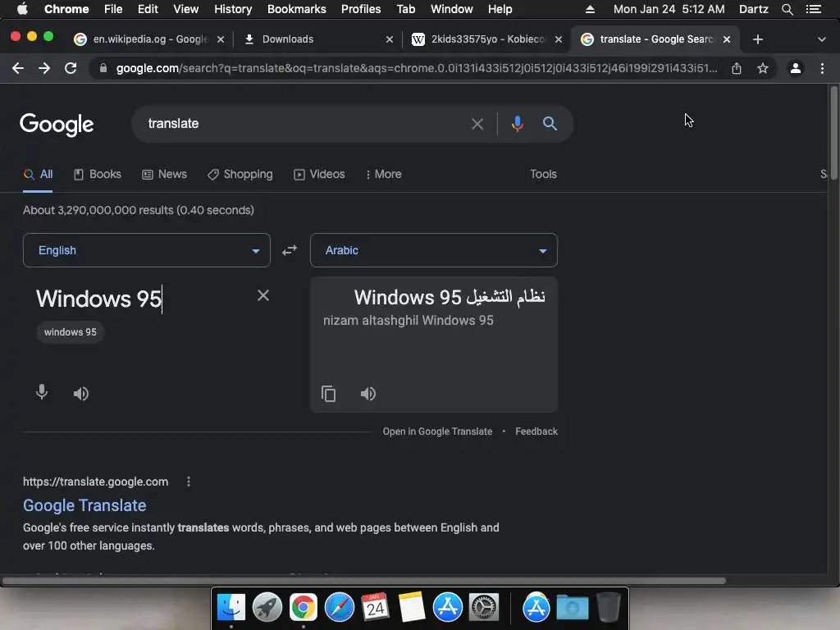Go forward one page
This screenshot has height=630, width=840.
click(44, 68)
